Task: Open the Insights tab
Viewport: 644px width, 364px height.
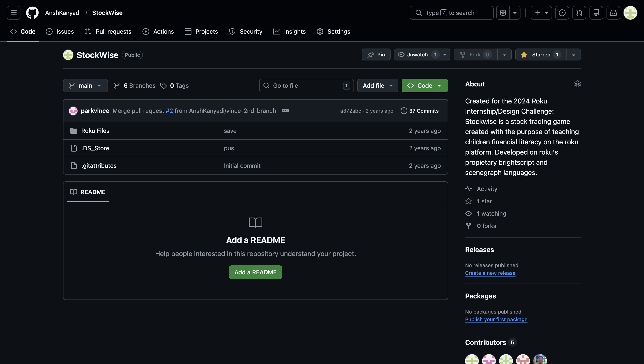Action: point(289,31)
